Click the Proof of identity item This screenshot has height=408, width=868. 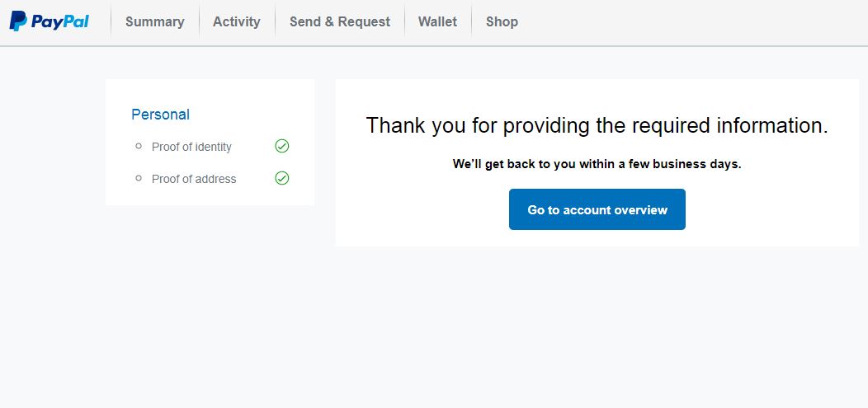click(191, 147)
